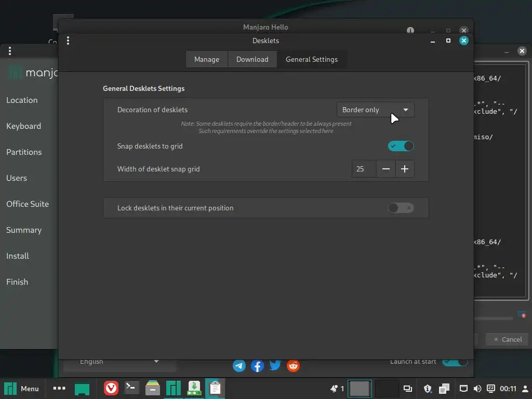Open the Decoration of desklets dropdown
The height and width of the screenshot is (399, 532).
[375, 110]
